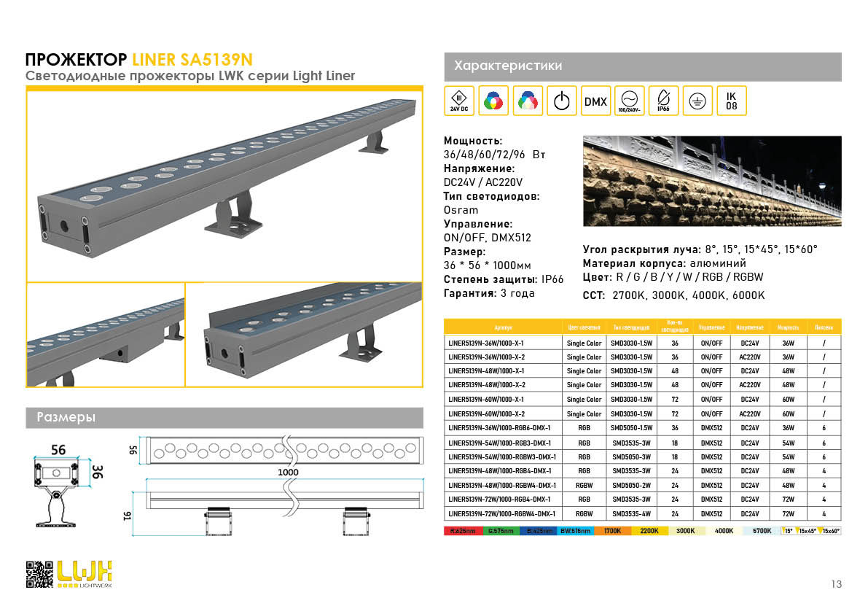Viewport: 868px width, 614px height.
Task: Click the ПРОЖЕКТОР LINER SA5139N title
Action: click(x=139, y=60)
